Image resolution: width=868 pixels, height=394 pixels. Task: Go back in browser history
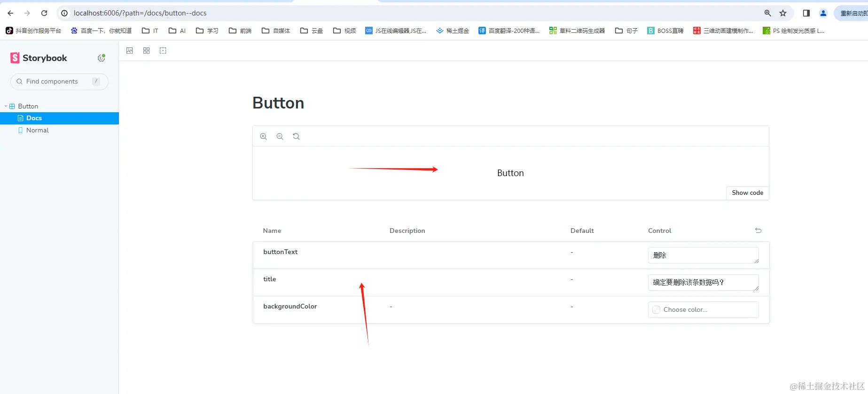(10, 13)
